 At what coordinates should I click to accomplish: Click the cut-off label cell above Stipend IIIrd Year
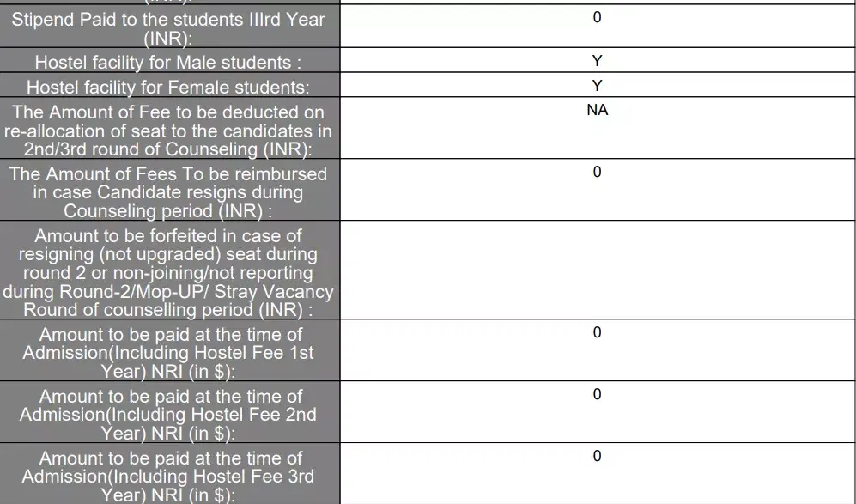168,2
